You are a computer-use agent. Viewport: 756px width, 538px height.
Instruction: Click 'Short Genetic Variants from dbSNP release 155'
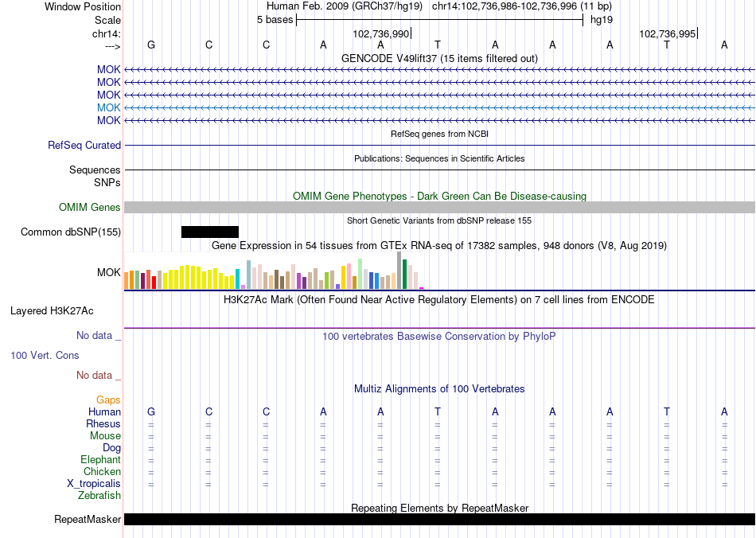439,220
